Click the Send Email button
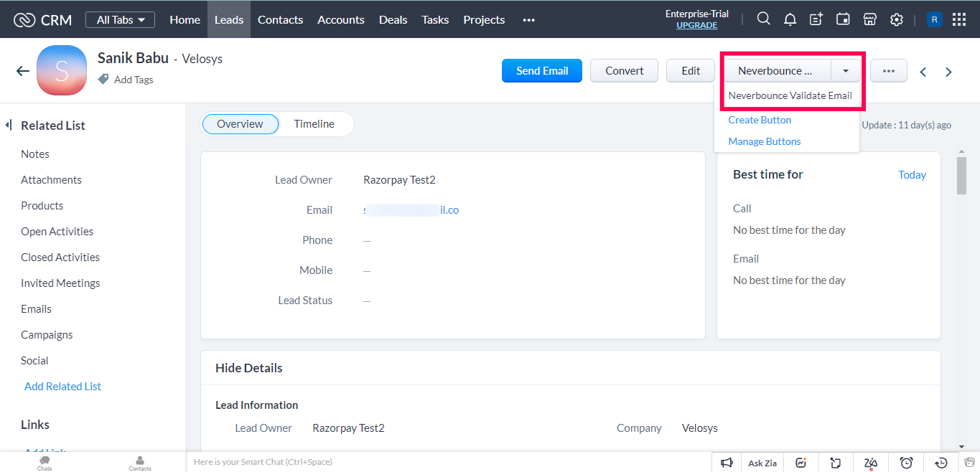The image size is (980, 472). 542,71
